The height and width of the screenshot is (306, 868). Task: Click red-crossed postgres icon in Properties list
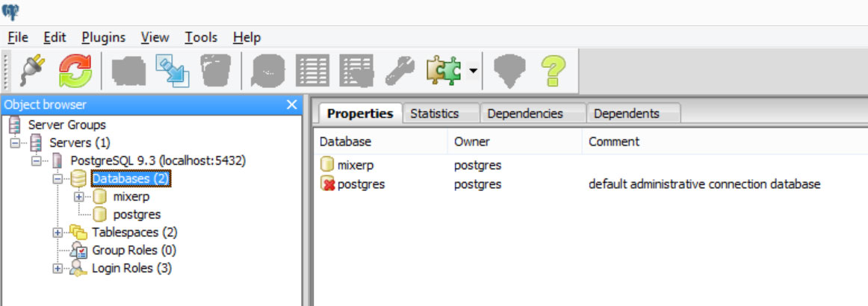[328, 184]
